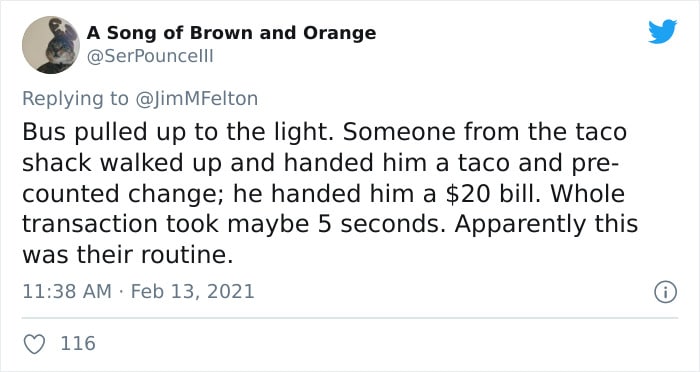Open the 11:38 AM timestamp link
Image resolution: width=700 pixels, height=372 pixels.
point(67,292)
